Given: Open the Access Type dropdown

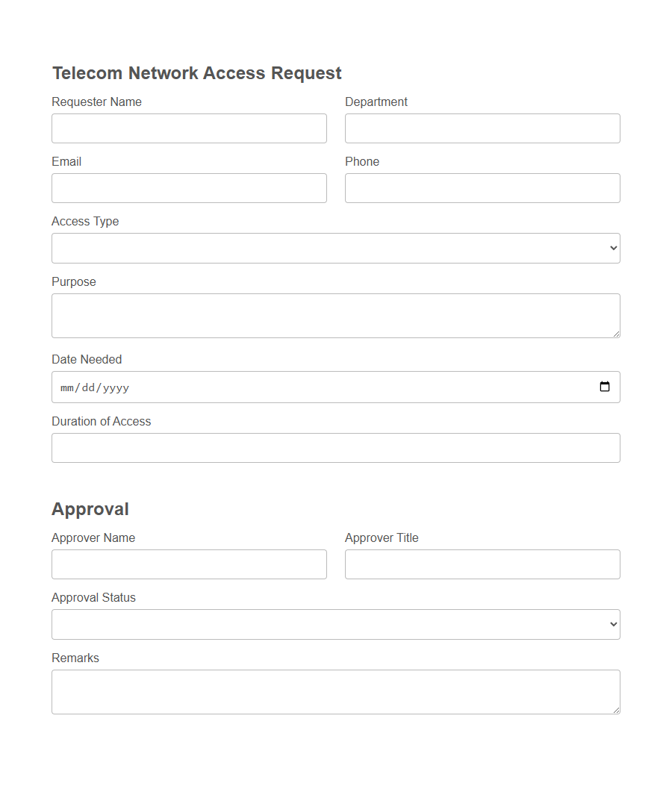Looking at the screenshot, I should tap(336, 247).
